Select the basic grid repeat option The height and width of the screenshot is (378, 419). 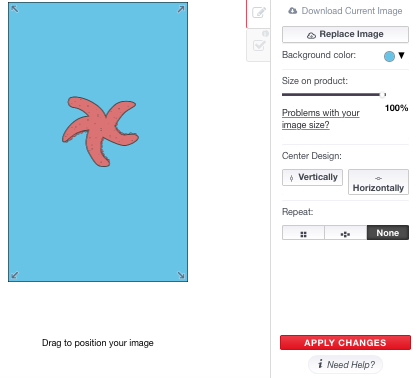coord(303,233)
